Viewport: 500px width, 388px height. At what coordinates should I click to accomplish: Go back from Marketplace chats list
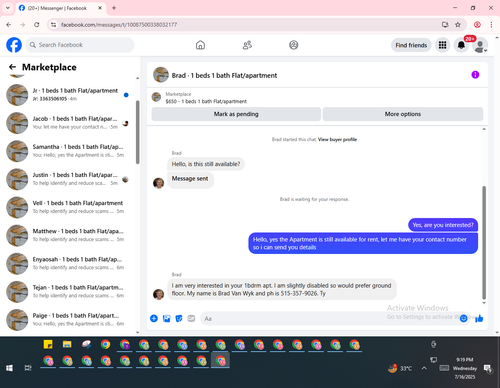tap(12, 67)
